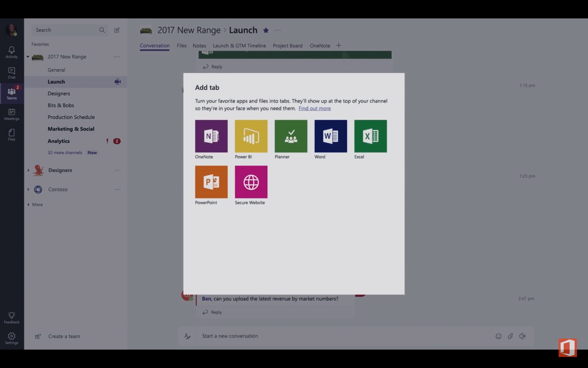The height and width of the screenshot is (368, 588).
Task: Select the Secure Website tile
Action: point(251,182)
